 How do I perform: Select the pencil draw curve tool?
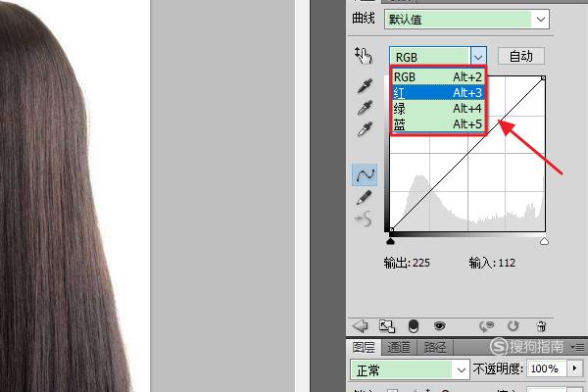[x=365, y=197]
